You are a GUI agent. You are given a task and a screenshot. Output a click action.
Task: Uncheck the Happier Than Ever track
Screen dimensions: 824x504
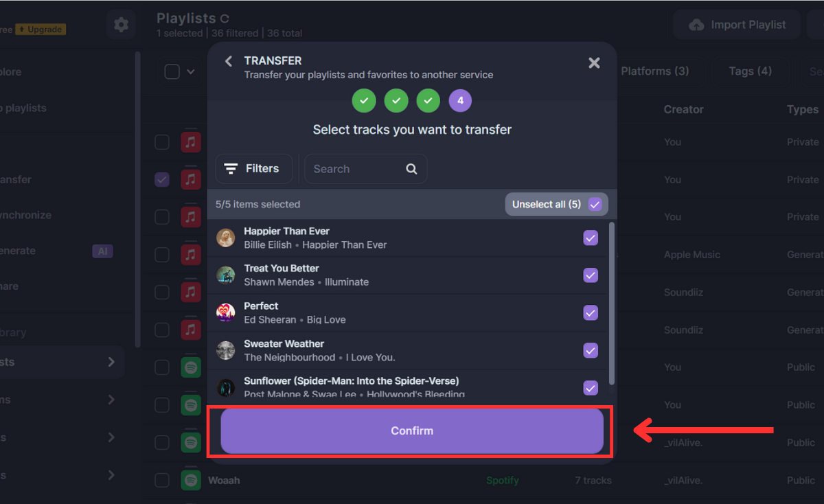[x=591, y=238]
